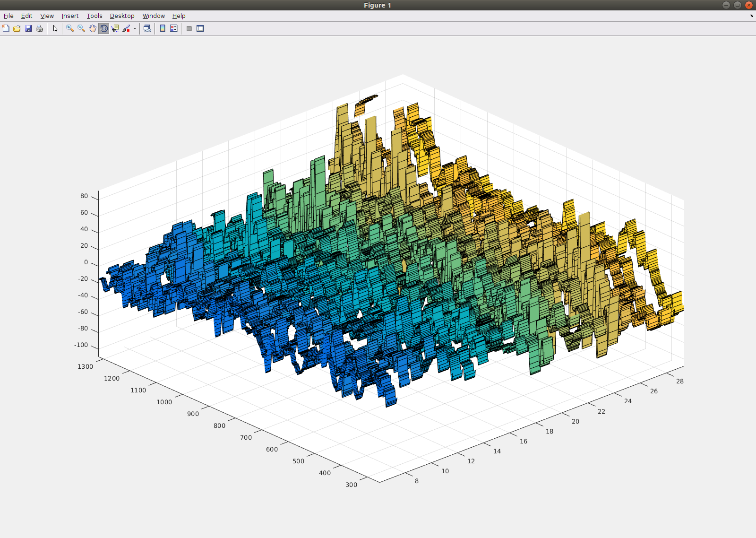Open the View menu
The height and width of the screenshot is (538, 756).
coord(47,16)
